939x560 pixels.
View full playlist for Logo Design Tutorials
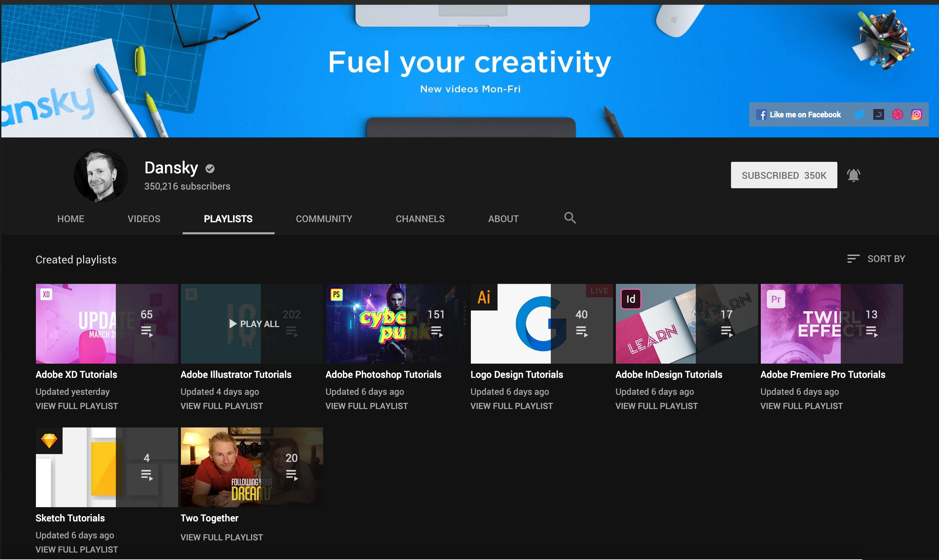coord(512,406)
